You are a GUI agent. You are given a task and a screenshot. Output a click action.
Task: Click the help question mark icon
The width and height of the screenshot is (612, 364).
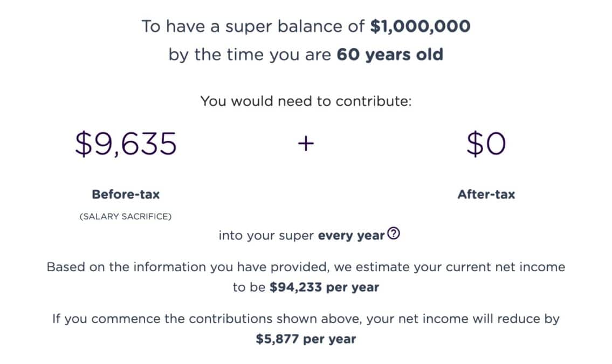pos(394,235)
